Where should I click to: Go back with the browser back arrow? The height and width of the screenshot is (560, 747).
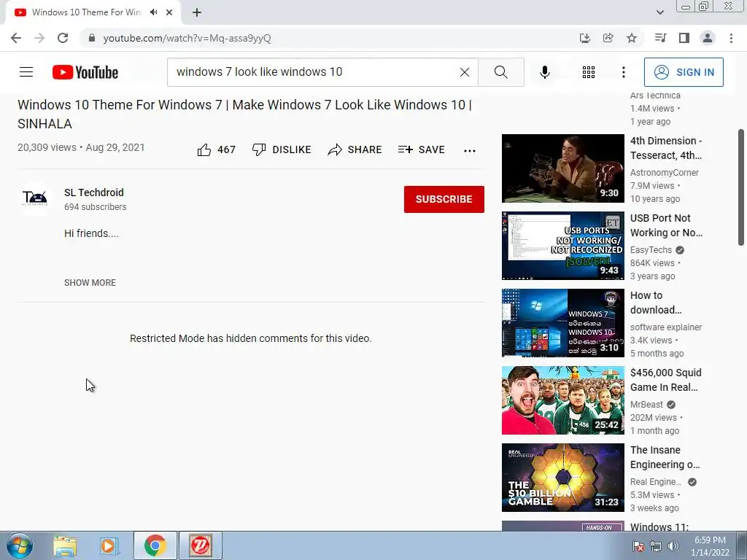16,38
